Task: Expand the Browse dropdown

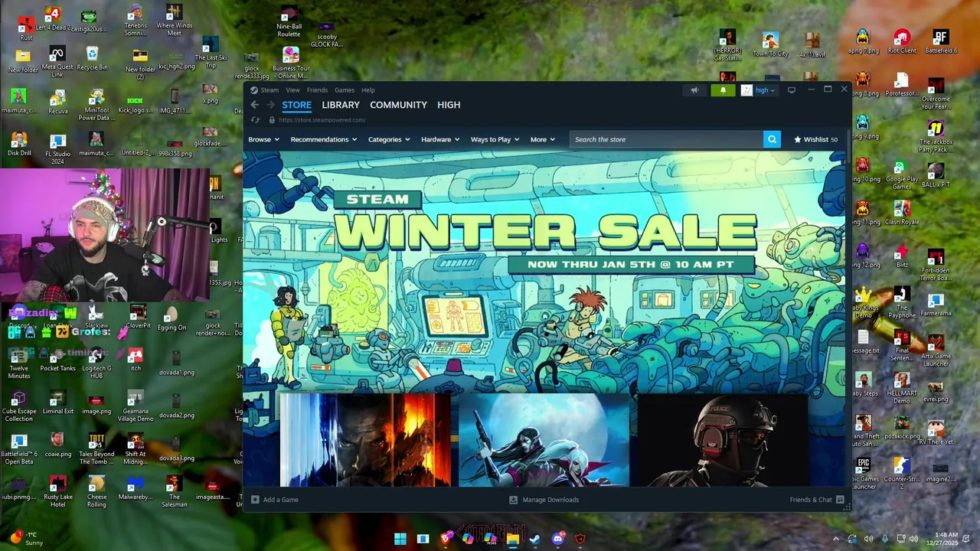Action: coord(263,139)
